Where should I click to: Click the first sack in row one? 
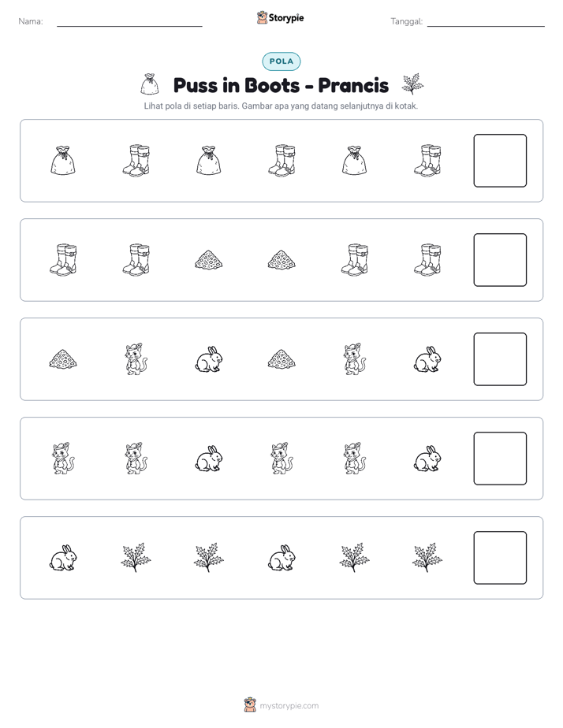tap(63, 161)
